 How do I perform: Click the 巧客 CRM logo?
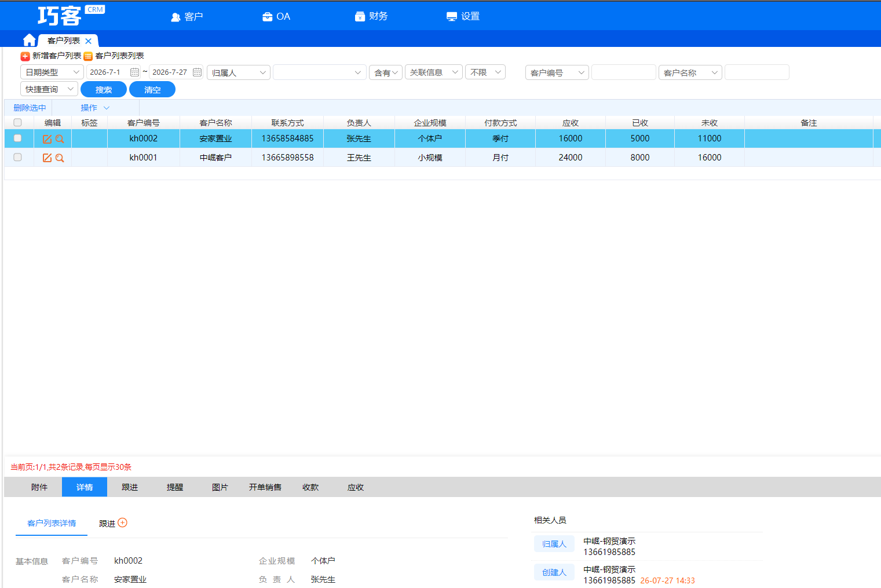tap(71, 16)
